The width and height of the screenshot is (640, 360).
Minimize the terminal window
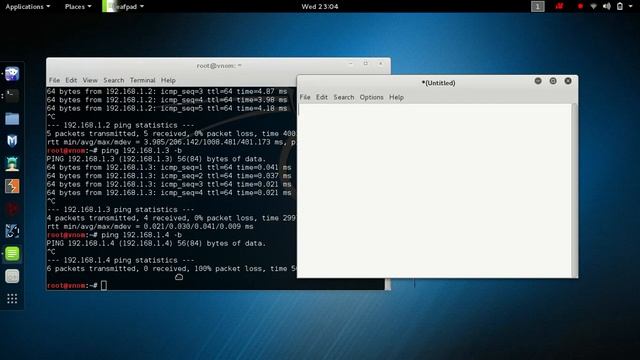[351, 64]
